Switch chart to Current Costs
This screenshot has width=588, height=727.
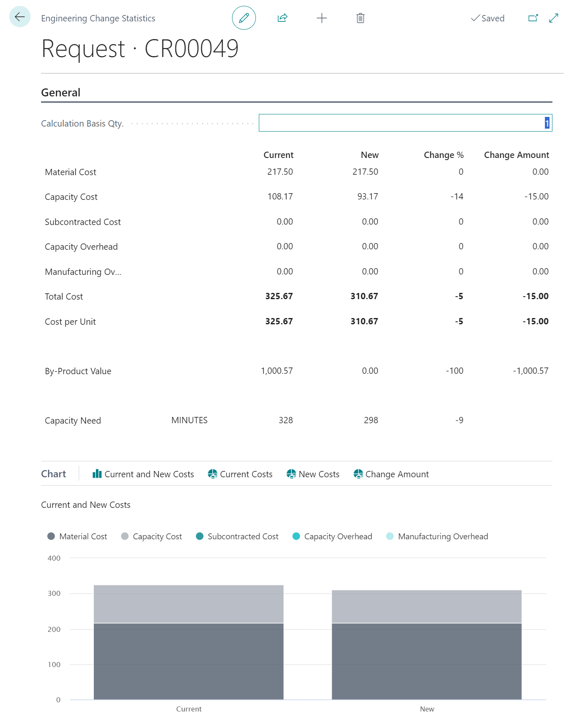[240, 474]
